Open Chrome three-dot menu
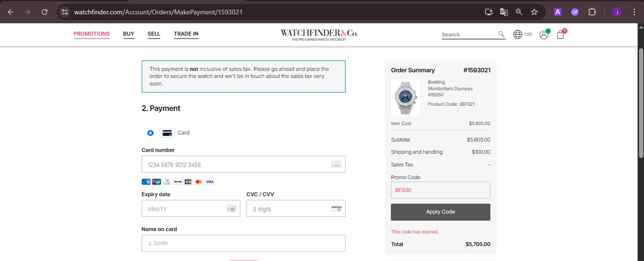The image size is (644, 261). click(x=634, y=12)
